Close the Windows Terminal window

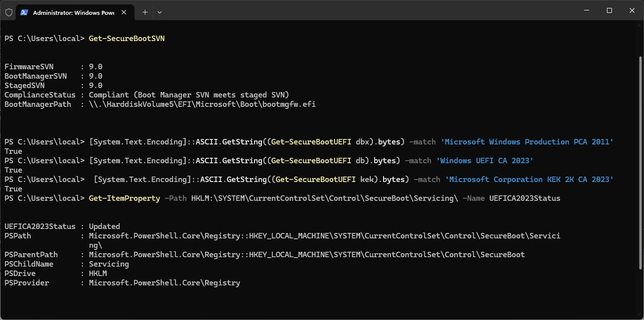[632, 10]
